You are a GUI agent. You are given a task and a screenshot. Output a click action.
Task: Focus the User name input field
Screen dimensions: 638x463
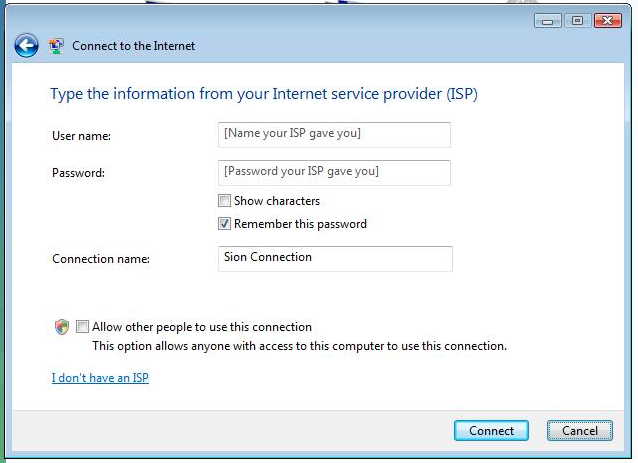click(334, 135)
